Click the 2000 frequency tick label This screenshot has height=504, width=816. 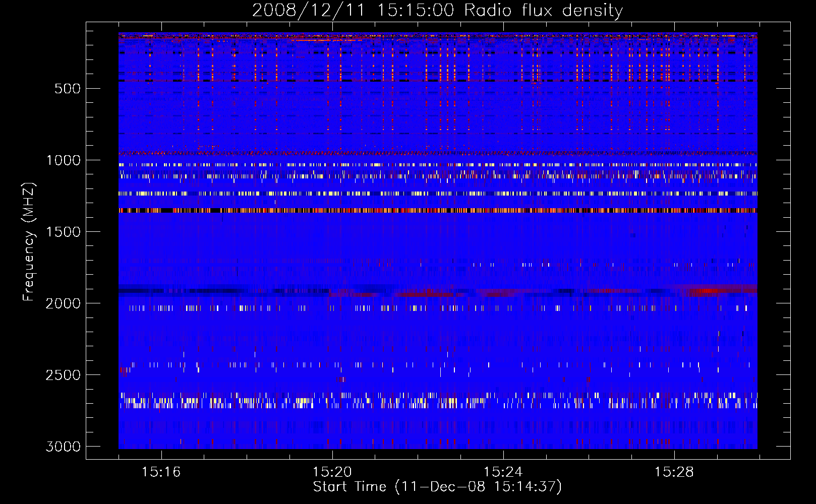(x=63, y=303)
